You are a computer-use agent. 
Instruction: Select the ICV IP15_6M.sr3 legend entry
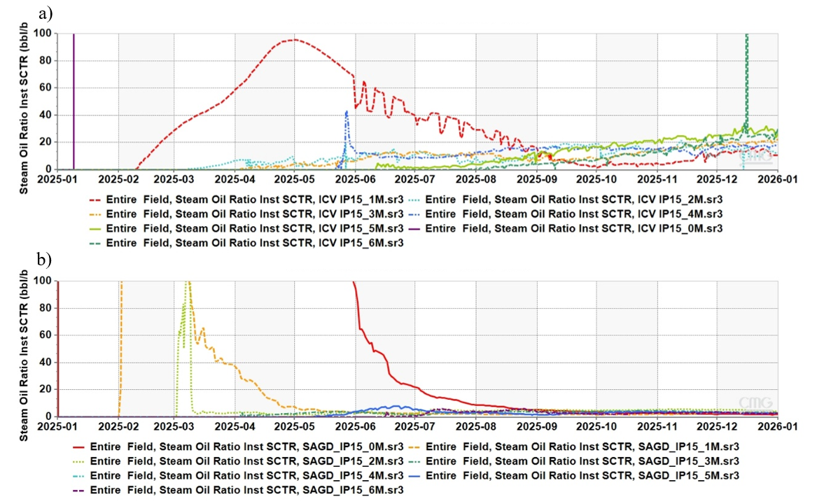[246, 244]
